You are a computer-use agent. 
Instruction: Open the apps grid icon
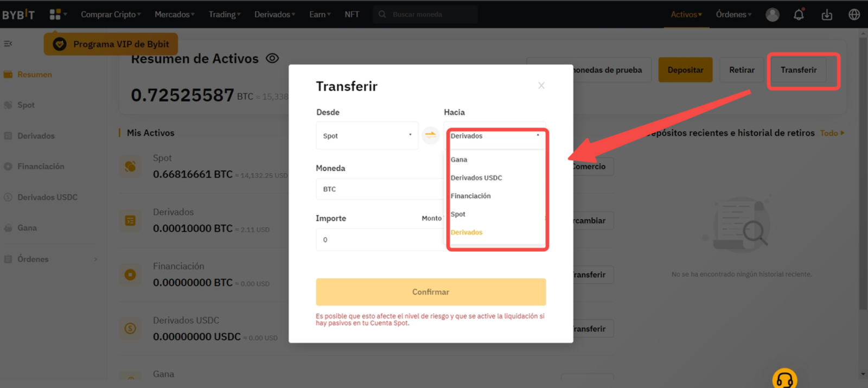(55, 15)
